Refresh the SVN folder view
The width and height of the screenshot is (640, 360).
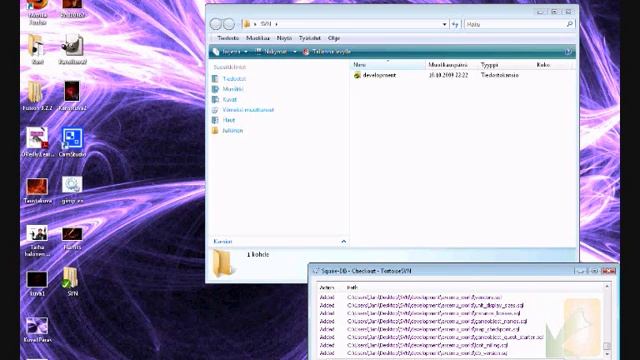(455, 24)
